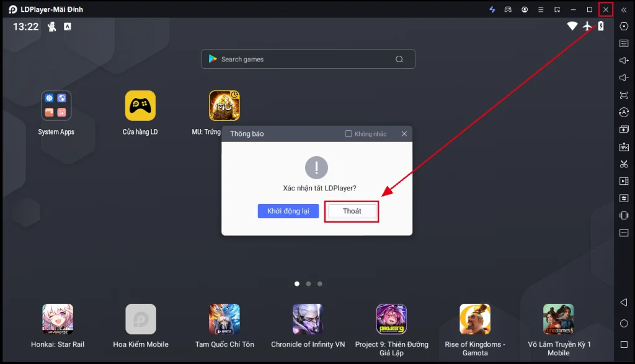Open the System Apps folder
Screen dimensions: 635x364
pos(56,105)
